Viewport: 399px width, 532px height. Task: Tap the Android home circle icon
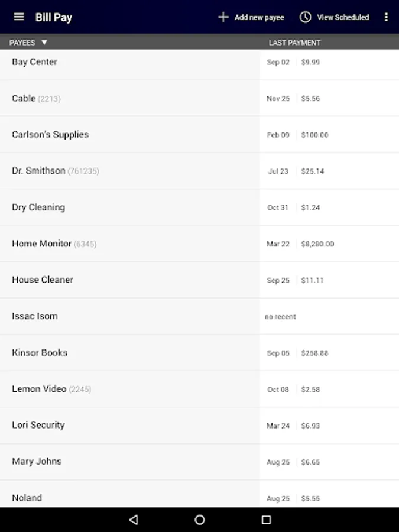[x=200, y=520]
